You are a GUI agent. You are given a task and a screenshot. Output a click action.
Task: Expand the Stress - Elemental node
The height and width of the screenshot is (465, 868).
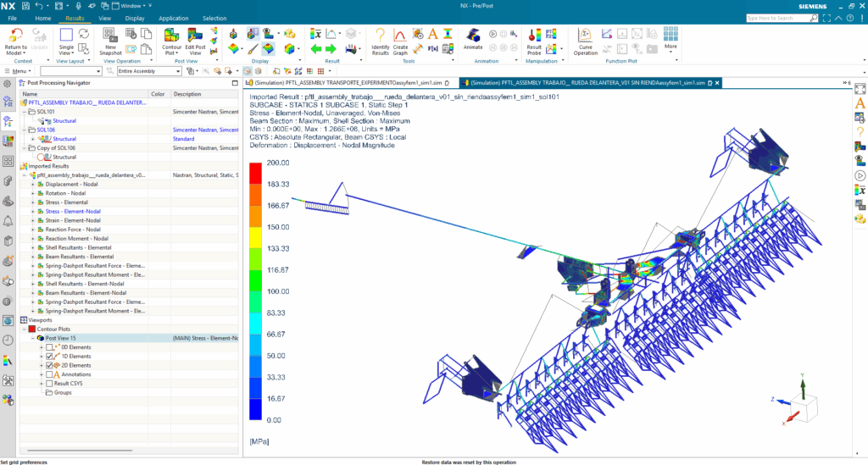pyautogui.click(x=33, y=202)
